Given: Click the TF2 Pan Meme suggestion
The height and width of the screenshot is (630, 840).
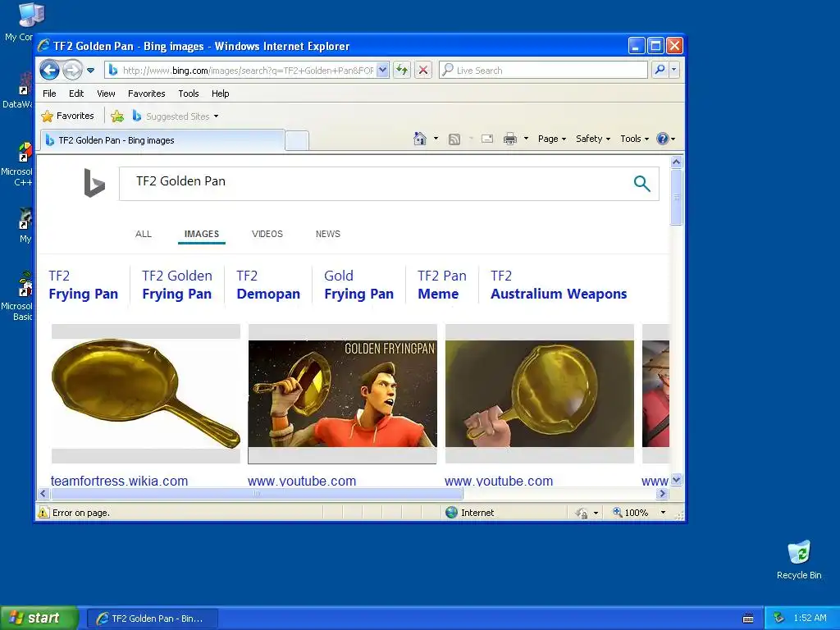Looking at the screenshot, I should pyautogui.click(x=442, y=285).
